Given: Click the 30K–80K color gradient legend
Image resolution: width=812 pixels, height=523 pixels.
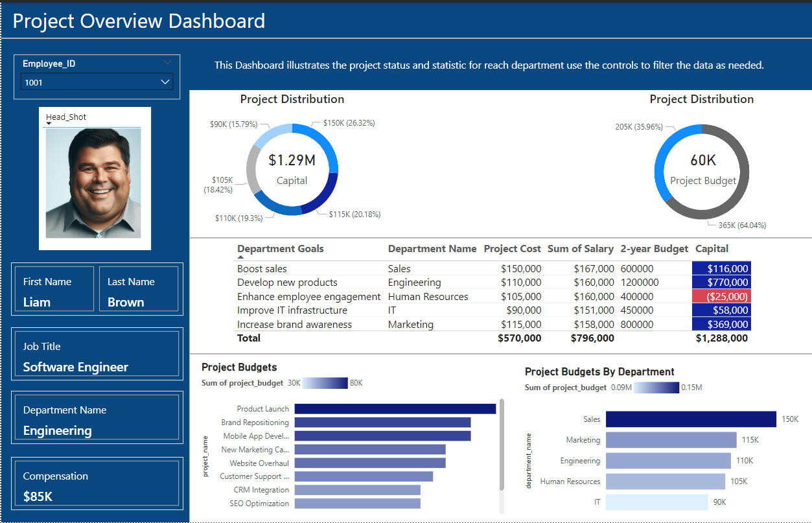Looking at the screenshot, I should (325, 383).
